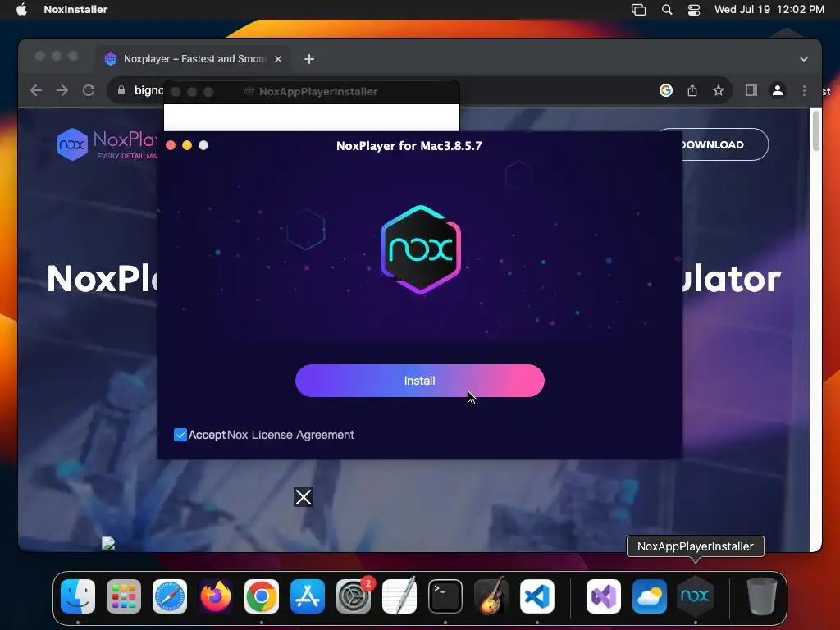The height and width of the screenshot is (630, 840).
Task: Open Launchpad from the Dock
Action: pyautogui.click(x=124, y=596)
